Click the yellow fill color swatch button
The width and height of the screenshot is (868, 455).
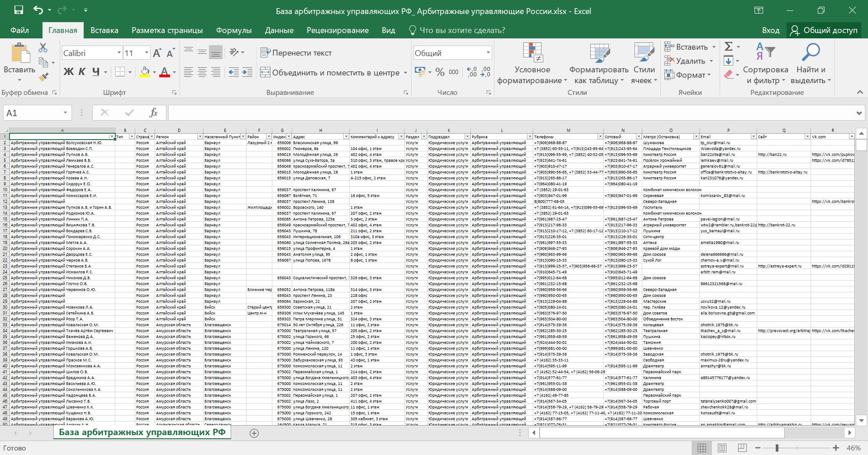(x=144, y=72)
